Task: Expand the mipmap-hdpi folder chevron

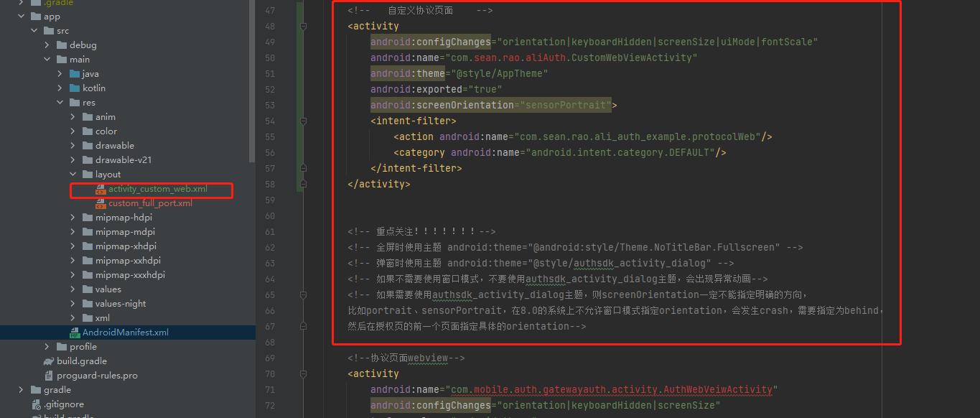Action: tap(72, 217)
